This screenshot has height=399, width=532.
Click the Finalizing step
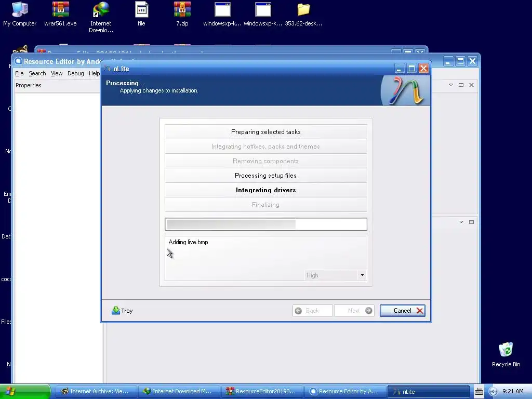265,205
